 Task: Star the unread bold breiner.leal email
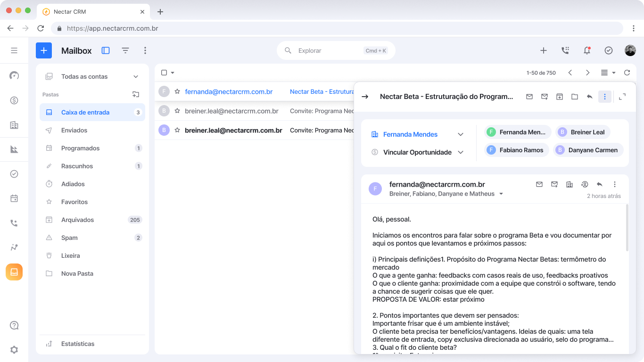tap(177, 130)
